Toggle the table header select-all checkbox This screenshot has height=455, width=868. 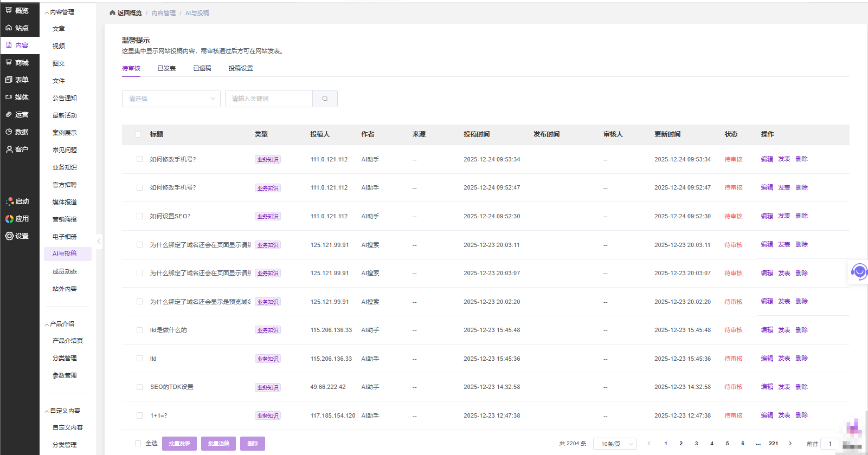click(138, 134)
